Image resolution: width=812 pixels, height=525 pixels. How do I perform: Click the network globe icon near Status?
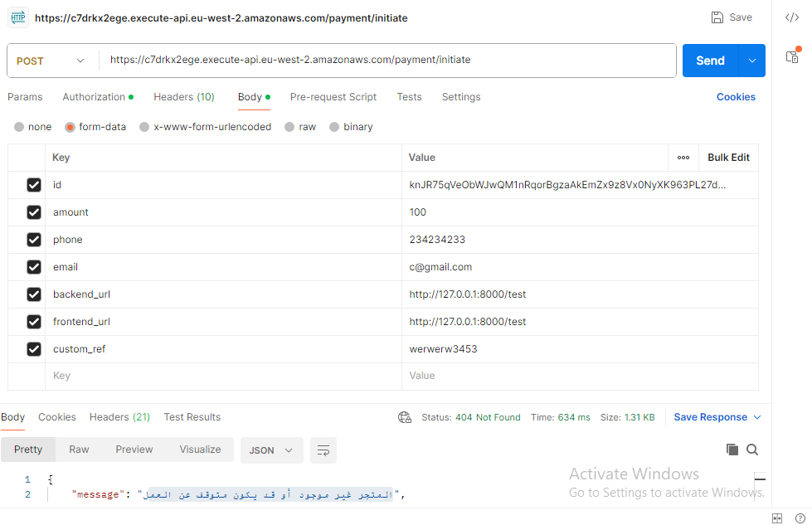405,417
